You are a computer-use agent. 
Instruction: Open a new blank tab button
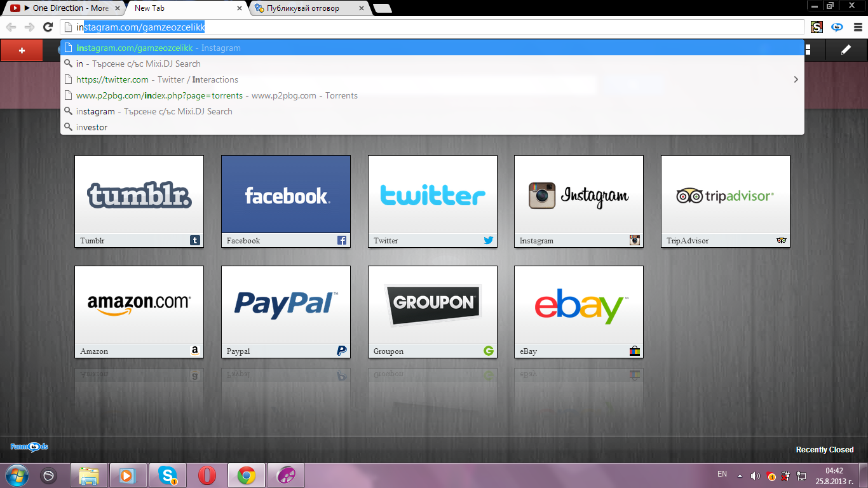pos(382,8)
